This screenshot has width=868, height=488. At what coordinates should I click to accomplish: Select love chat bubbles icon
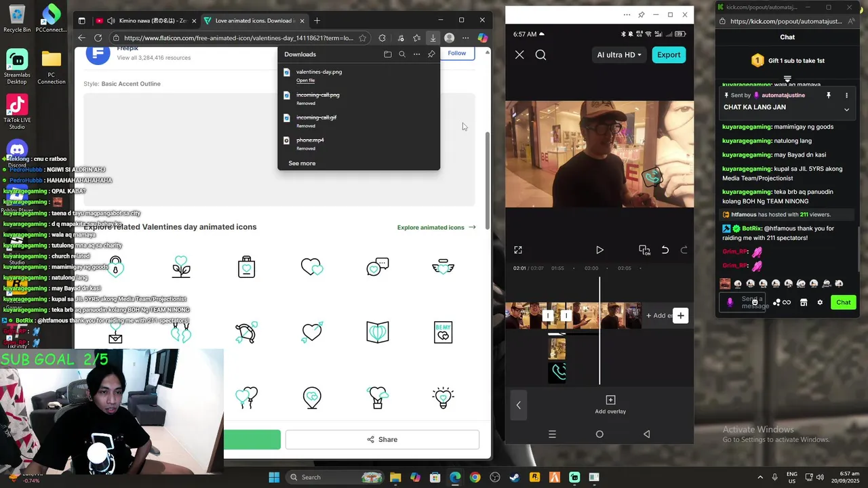pos(378,267)
